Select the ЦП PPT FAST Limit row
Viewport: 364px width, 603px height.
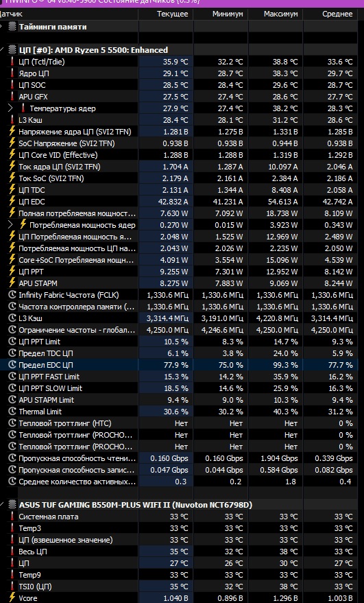tap(180, 377)
